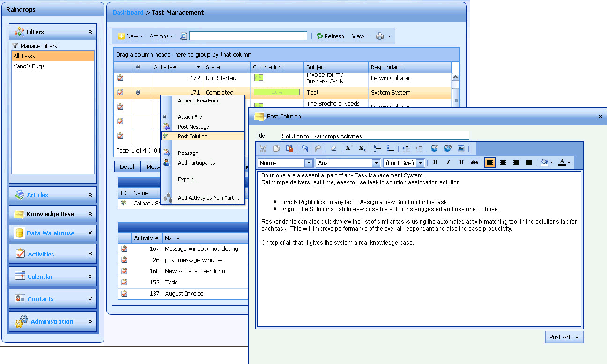Choose Reassign from the context menu

pyautogui.click(x=188, y=153)
